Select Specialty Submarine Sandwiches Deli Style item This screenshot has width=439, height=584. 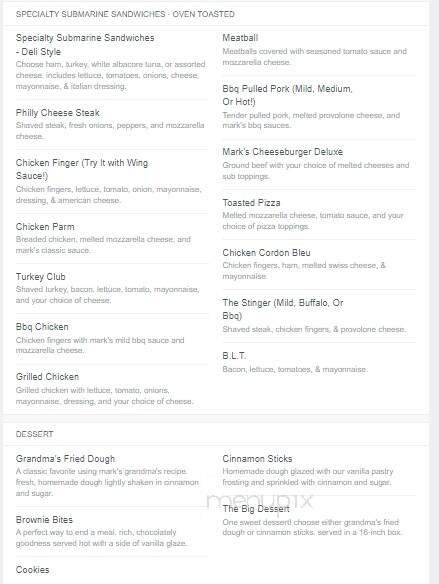(x=85, y=45)
